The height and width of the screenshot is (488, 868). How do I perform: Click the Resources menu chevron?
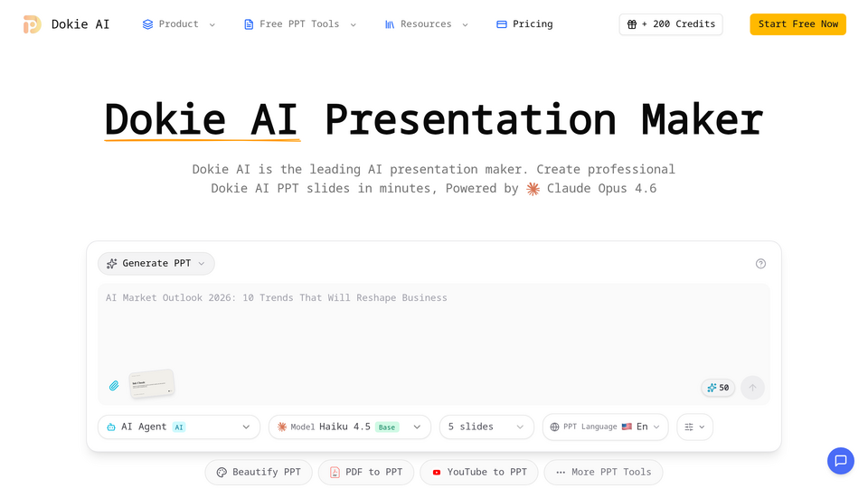(x=465, y=25)
